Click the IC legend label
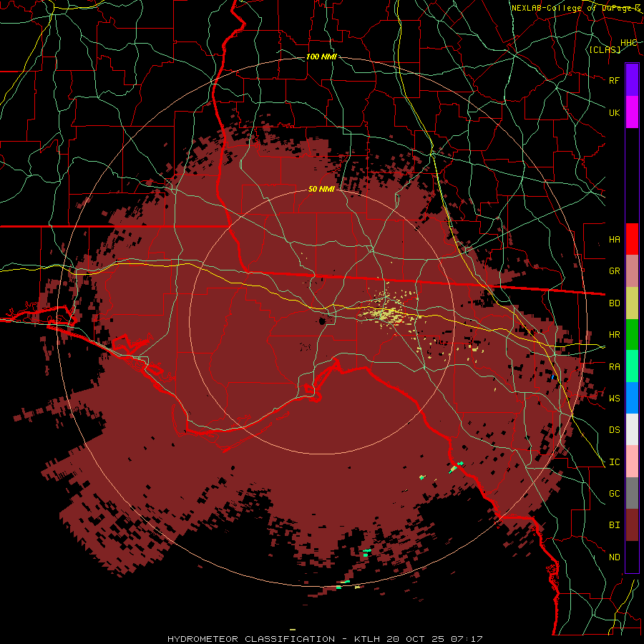 [614, 462]
